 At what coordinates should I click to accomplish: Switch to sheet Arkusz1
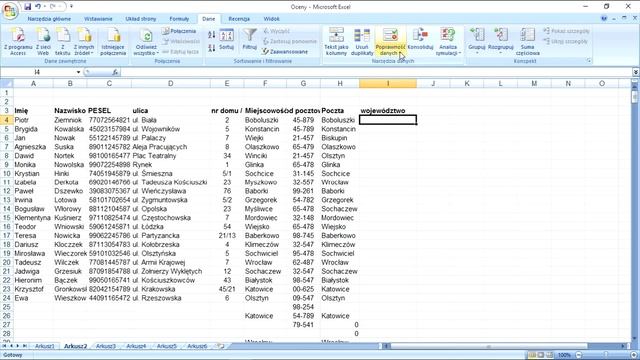(44, 346)
